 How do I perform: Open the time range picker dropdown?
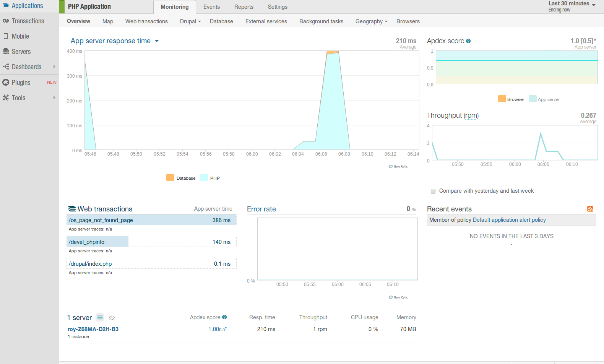click(x=572, y=6)
